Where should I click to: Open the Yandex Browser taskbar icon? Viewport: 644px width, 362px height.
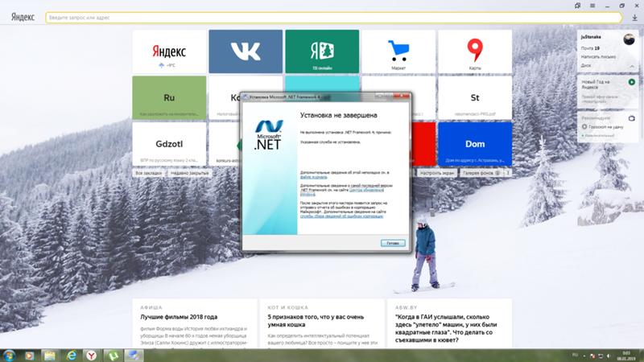91,356
